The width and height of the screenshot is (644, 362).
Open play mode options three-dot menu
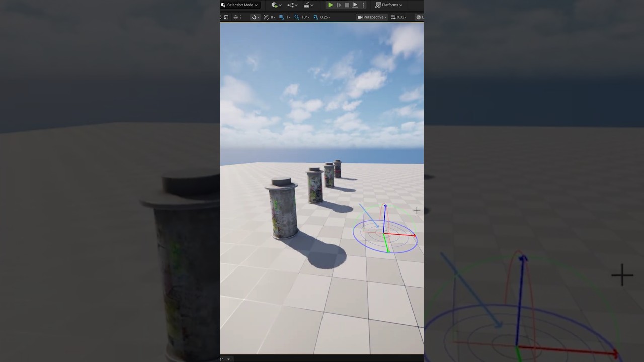pyautogui.click(x=363, y=5)
